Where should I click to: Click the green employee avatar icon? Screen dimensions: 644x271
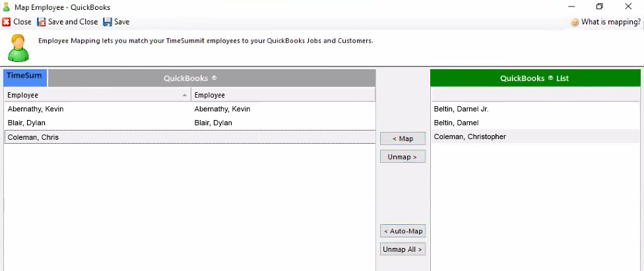(18, 48)
